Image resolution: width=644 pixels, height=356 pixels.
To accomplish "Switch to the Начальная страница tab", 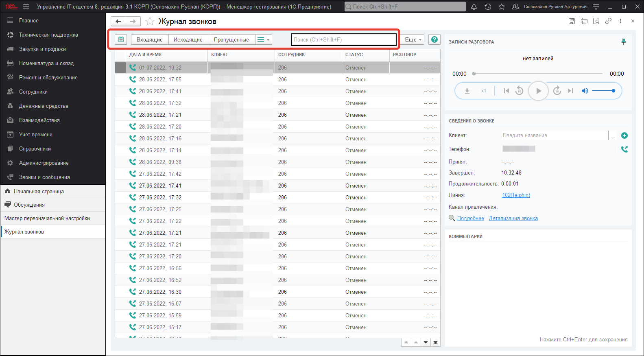I will [x=39, y=192].
